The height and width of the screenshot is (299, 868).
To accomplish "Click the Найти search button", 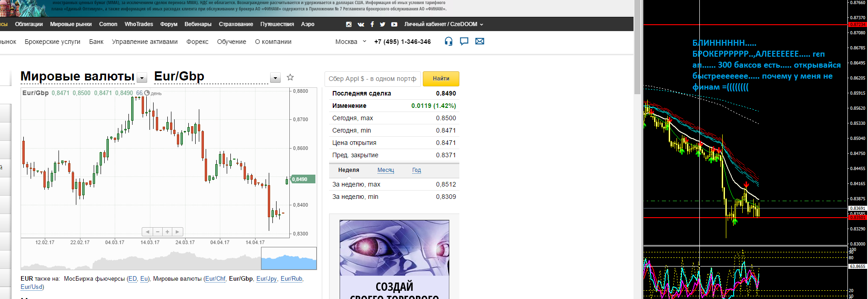I will 441,79.
